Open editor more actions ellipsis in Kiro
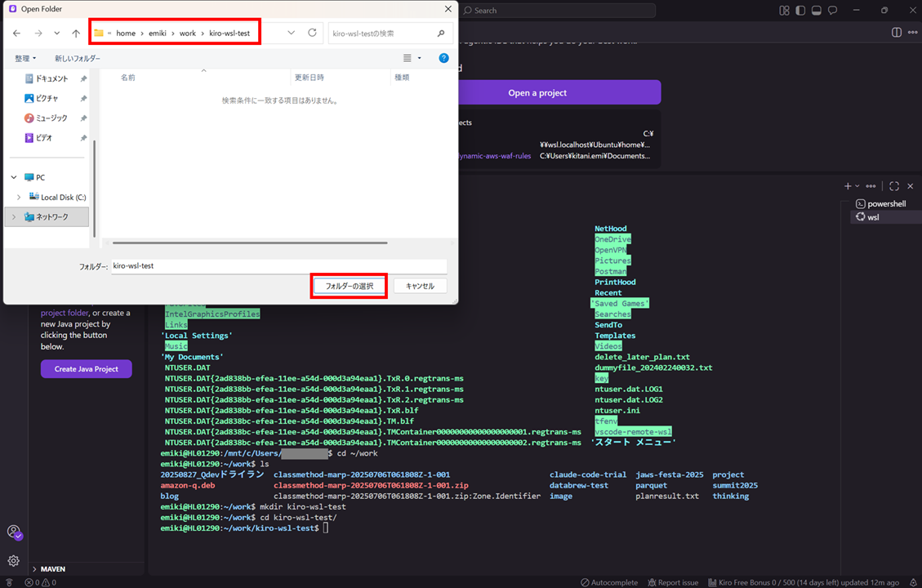The image size is (922, 588). click(x=912, y=33)
